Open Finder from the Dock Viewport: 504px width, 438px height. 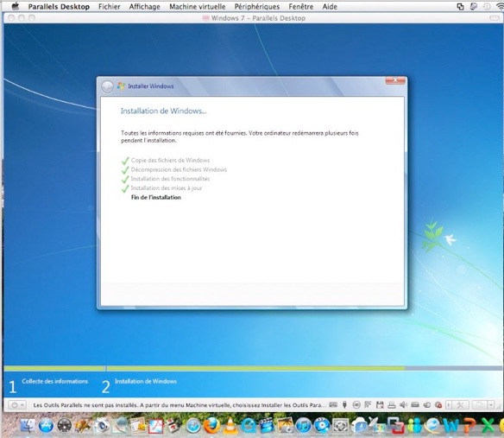tap(28, 425)
